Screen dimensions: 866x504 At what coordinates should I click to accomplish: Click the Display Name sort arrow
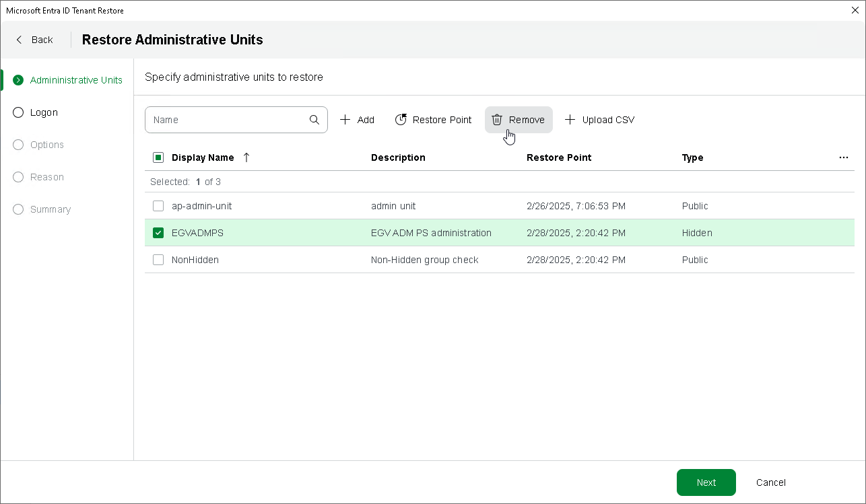[x=246, y=157]
